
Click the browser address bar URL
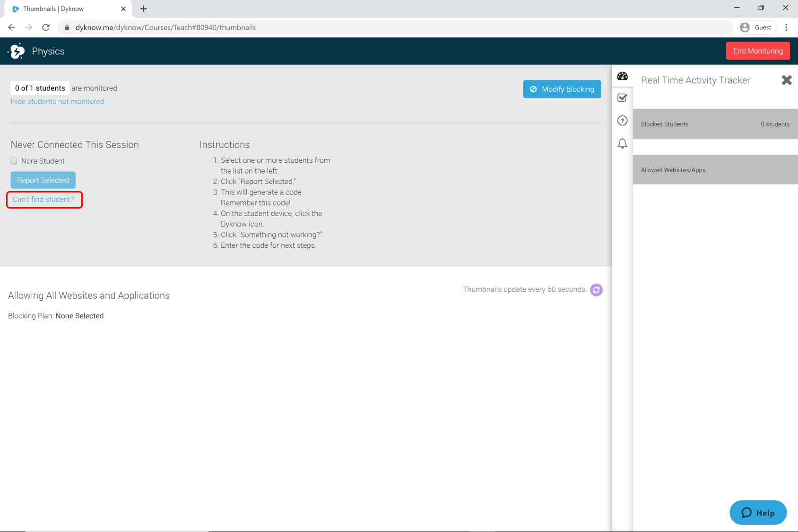pos(165,27)
